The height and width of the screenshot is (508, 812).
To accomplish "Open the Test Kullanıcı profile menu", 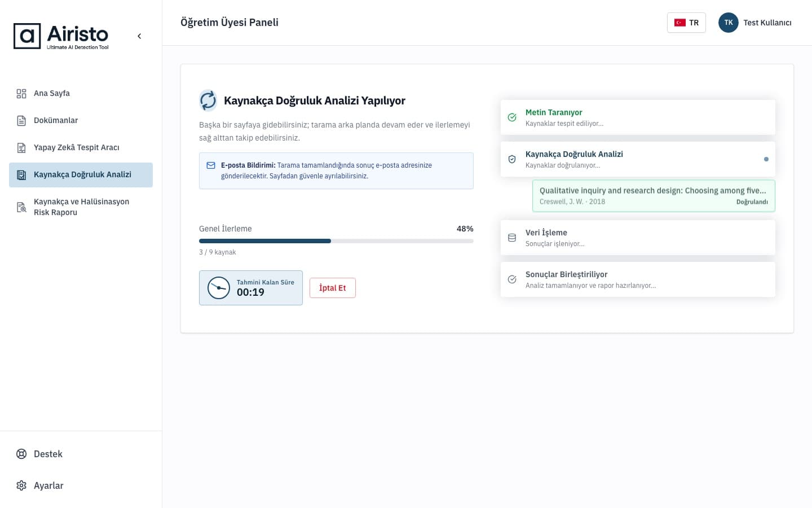I will click(755, 23).
